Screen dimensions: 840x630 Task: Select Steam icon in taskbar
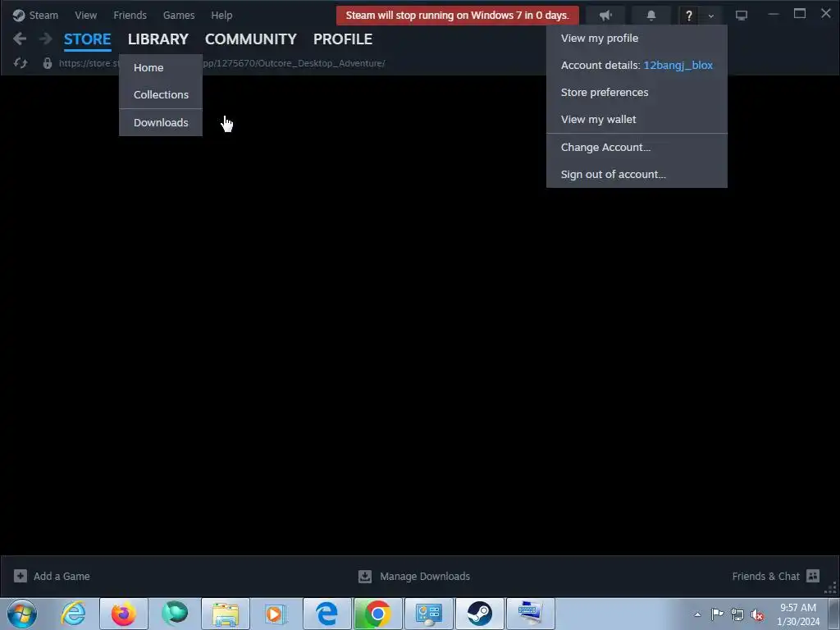tap(479, 614)
